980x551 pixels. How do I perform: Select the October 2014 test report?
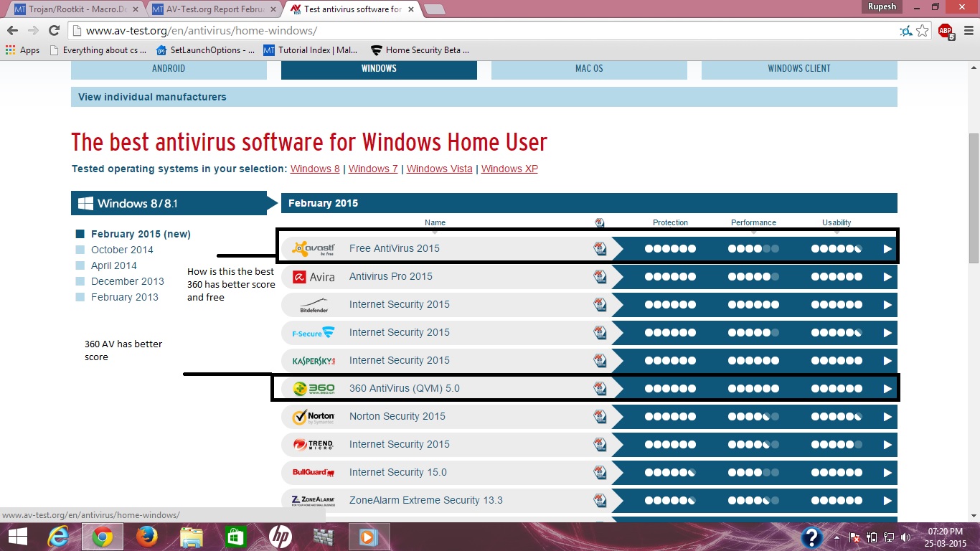122,250
